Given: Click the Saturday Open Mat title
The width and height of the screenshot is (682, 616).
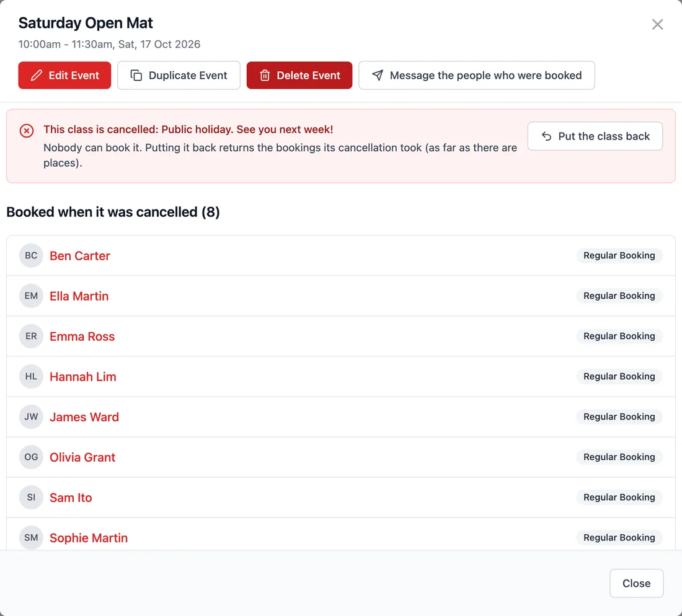Looking at the screenshot, I should [x=86, y=23].
